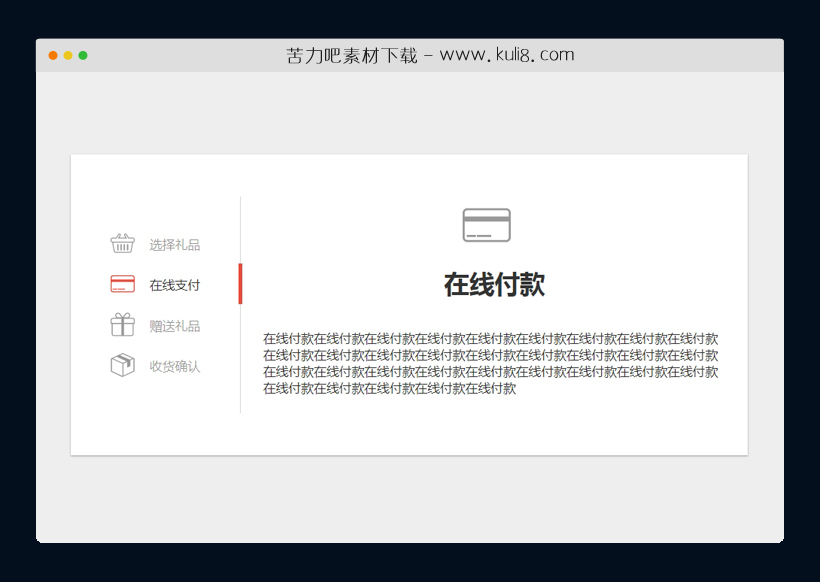The width and height of the screenshot is (820, 582).
Task: Select the shopping basket icon for 选择礼品
Action: click(x=122, y=242)
